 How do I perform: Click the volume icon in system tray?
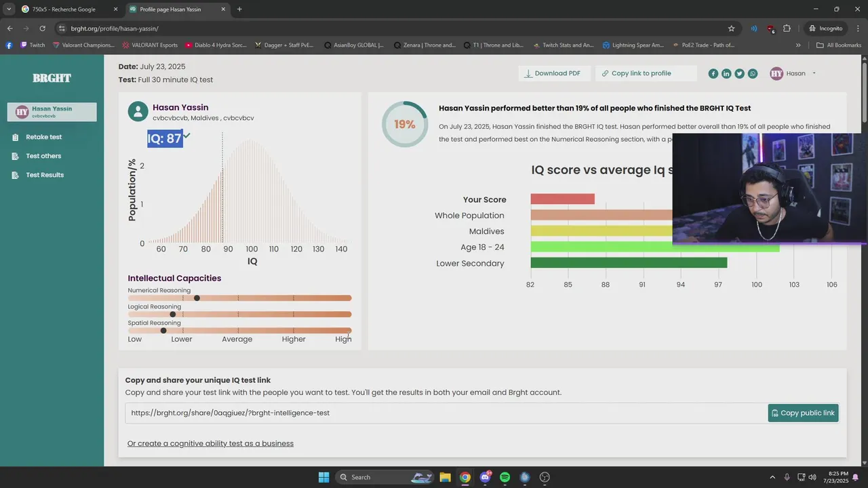tap(812, 477)
